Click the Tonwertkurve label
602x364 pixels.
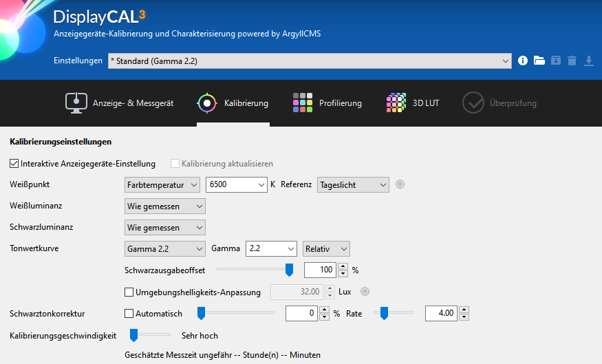tap(34, 248)
